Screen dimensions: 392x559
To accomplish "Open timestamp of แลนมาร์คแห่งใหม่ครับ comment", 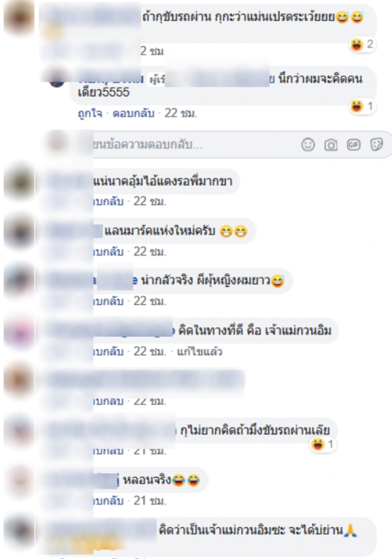I will pyautogui.click(x=149, y=252).
